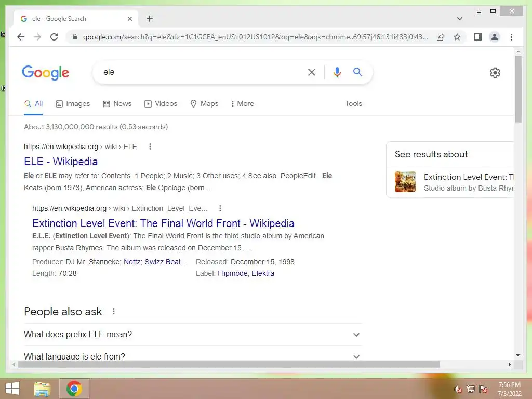This screenshot has width=532, height=399.
Task: Click the muted volume tray icon
Action: (458, 389)
